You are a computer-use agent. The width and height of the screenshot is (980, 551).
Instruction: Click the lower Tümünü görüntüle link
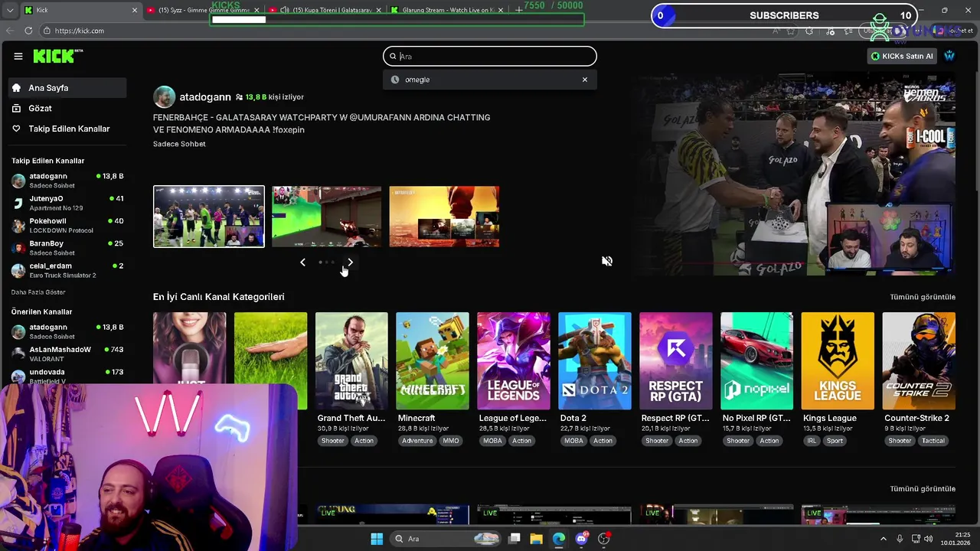[923, 489]
